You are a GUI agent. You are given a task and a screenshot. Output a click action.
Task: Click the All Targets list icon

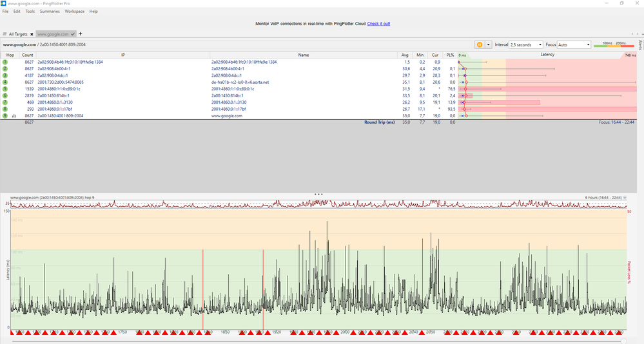click(5, 35)
